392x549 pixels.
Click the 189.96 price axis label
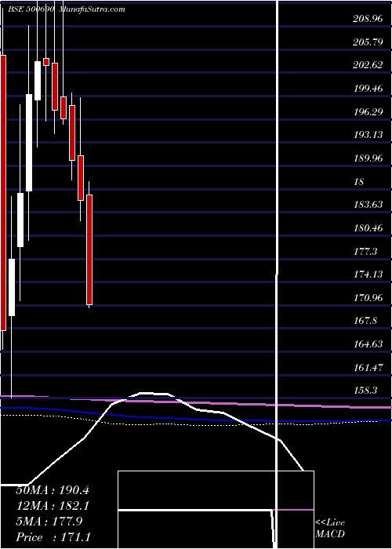(368, 158)
